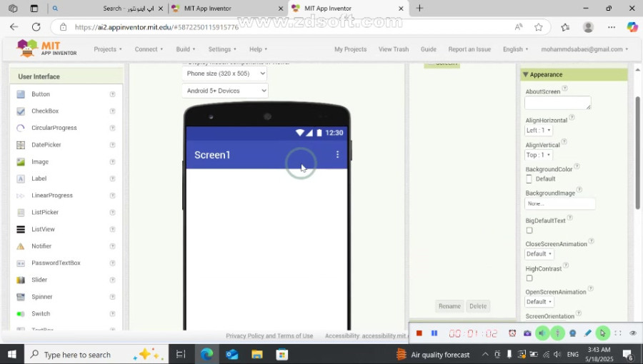Open help for Button component
The width and height of the screenshot is (643, 364).
pos(112,94)
